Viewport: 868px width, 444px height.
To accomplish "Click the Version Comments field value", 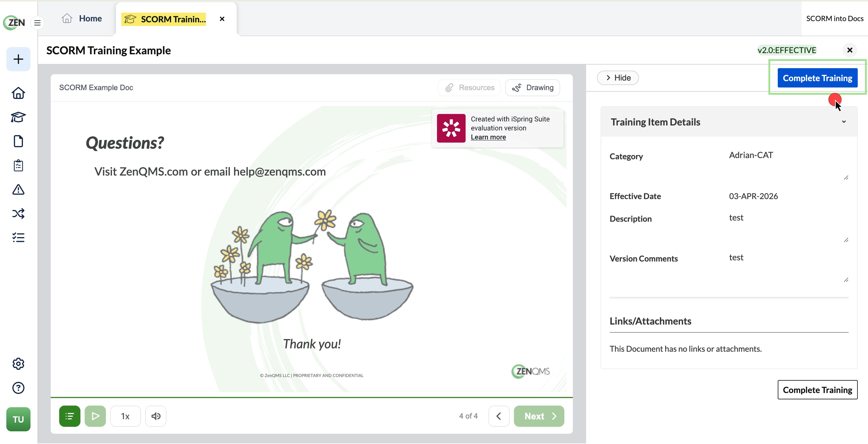I will [x=736, y=257].
